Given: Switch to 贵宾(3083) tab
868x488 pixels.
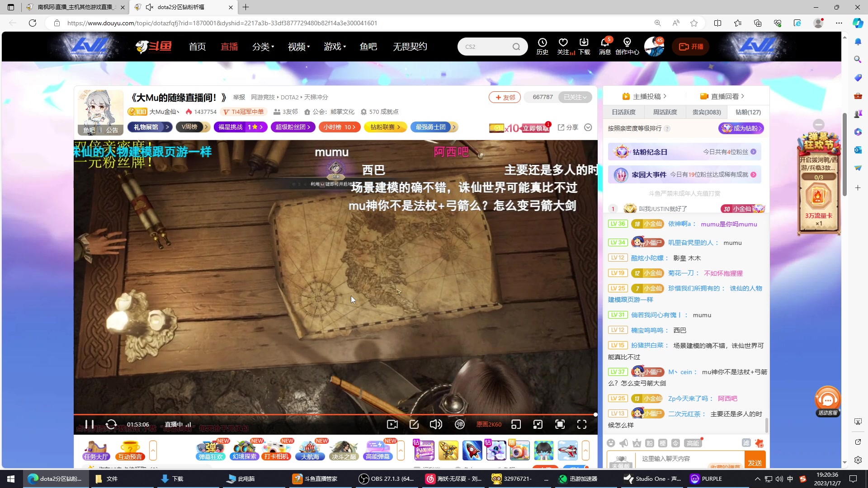Looking at the screenshot, I should 707,112.
